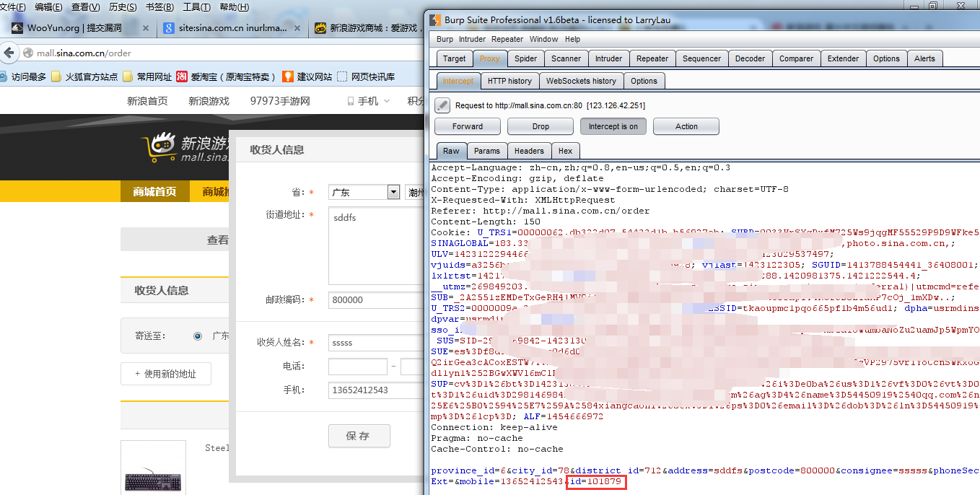
Task: Open the 新浪首页 link
Action: coord(147,101)
